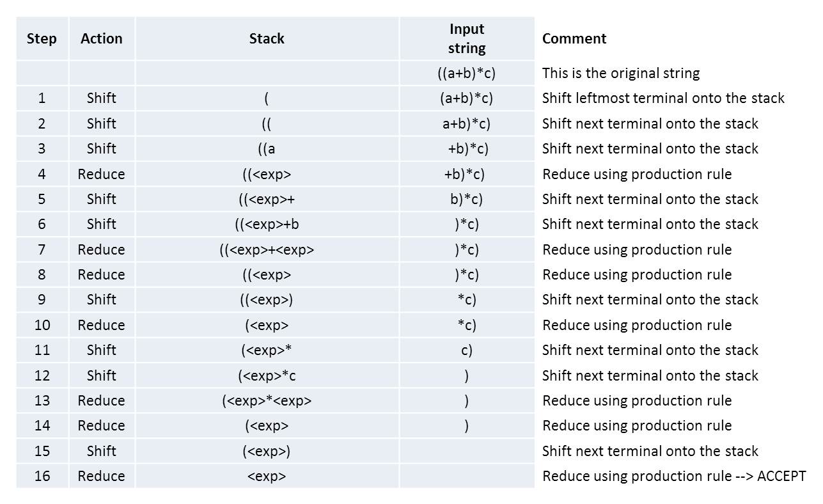Click the comment ending with ACCEPT
This screenshot has width=823, height=504.
coord(674,476)
